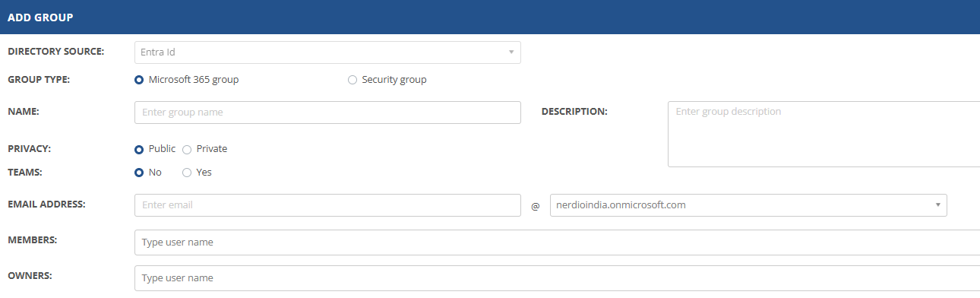Image resolution: width=980 pixels, height=298 pixels.
Task: Set privacy to Private
Action: click(x=187, y=149)
